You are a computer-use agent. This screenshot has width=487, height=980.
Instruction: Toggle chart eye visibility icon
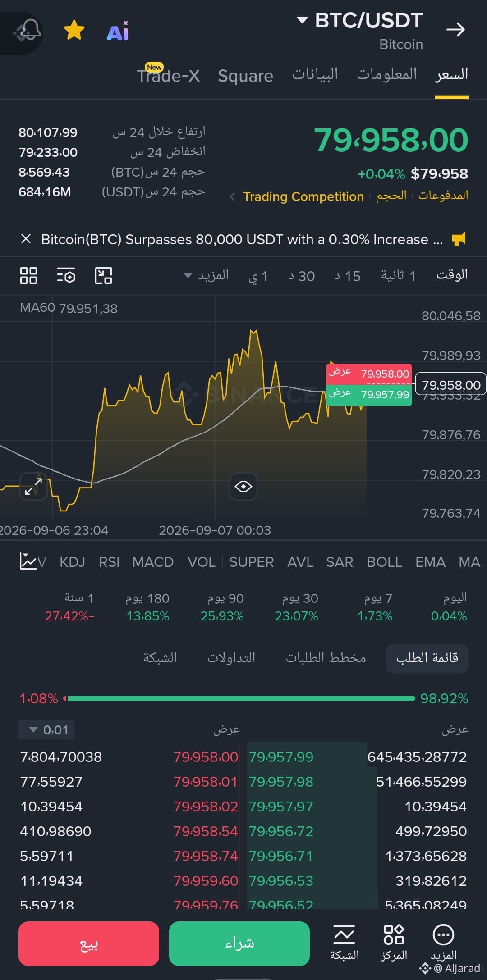[x=243, y=487]
